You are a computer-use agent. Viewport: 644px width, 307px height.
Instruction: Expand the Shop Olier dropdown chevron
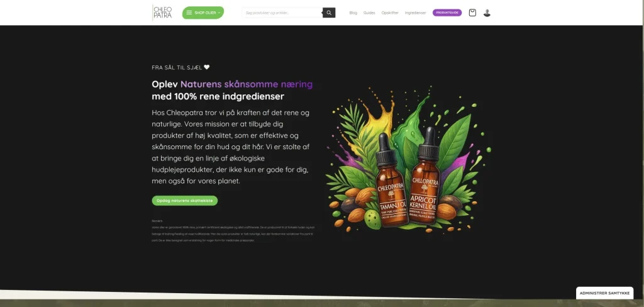pos(219,13)
